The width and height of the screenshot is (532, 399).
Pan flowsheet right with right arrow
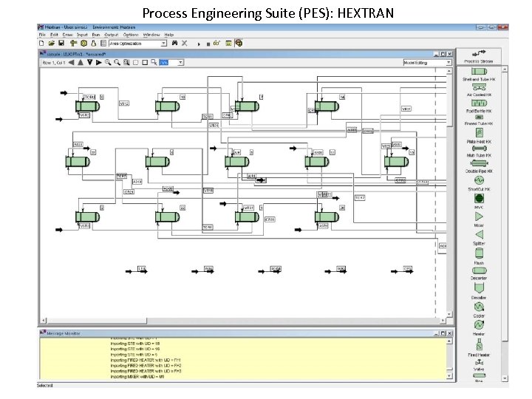pyautogui.click(x=99, y=62)
